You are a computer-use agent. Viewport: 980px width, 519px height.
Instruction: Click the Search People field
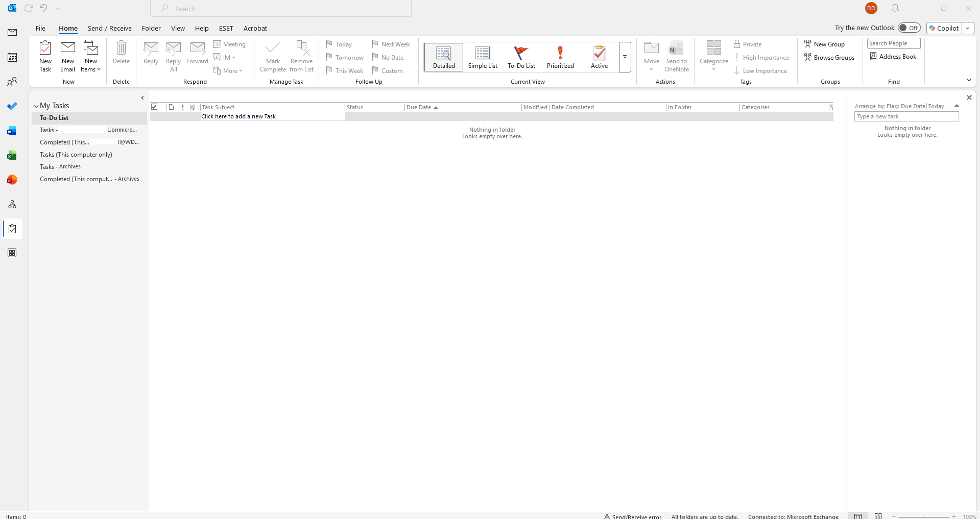pyautogui.click(x=894, y=43)
